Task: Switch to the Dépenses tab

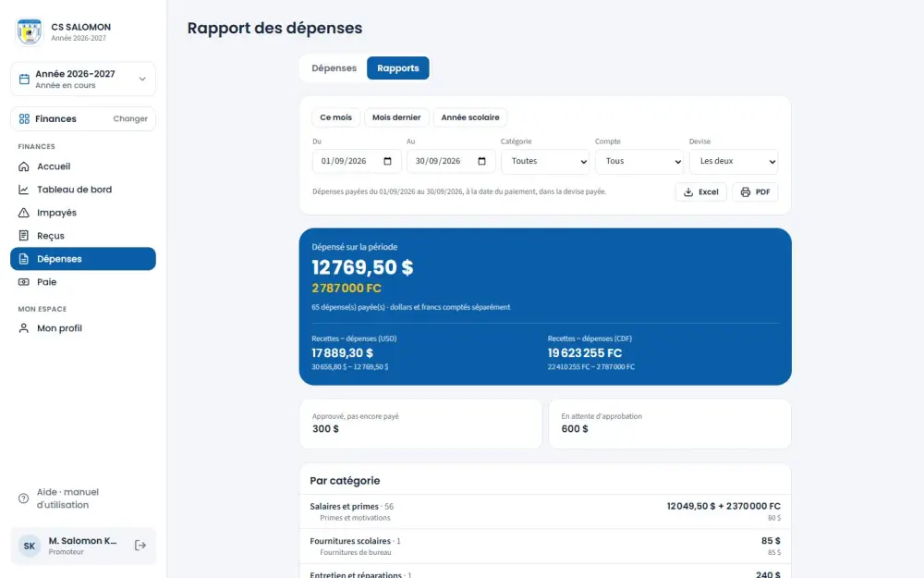Action: tap(334, 68)
